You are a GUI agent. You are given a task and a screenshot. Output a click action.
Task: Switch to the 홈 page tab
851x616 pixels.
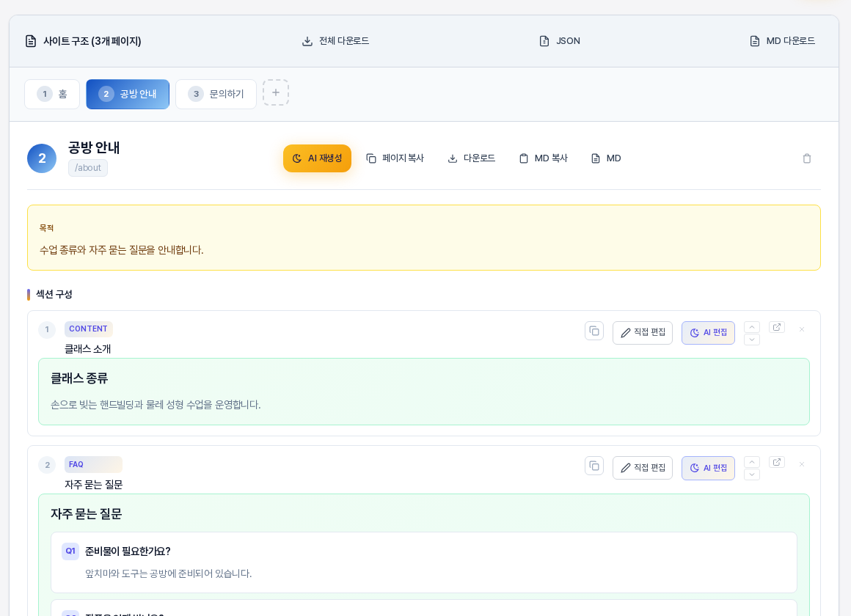pyautogui.click(x=52, y=94)
